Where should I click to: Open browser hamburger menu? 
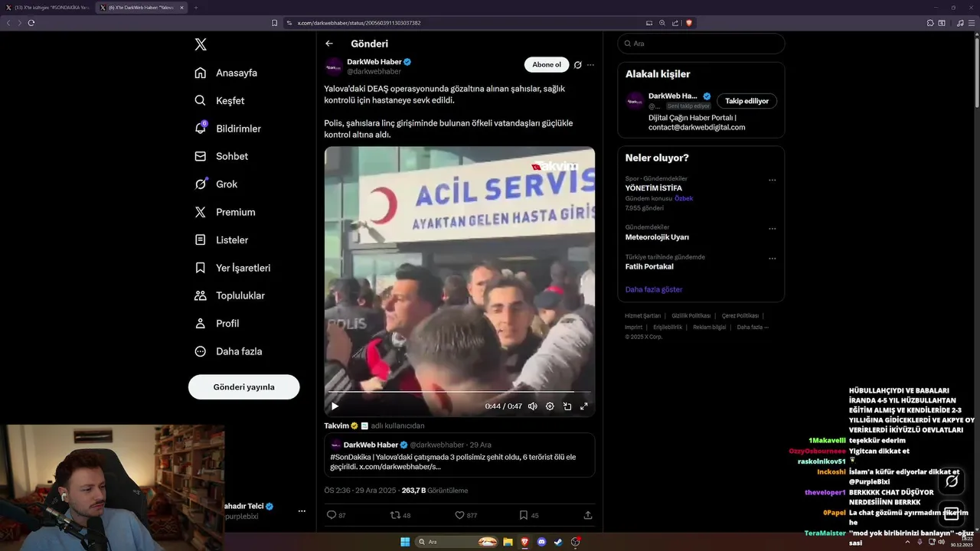tap(972, 23)
